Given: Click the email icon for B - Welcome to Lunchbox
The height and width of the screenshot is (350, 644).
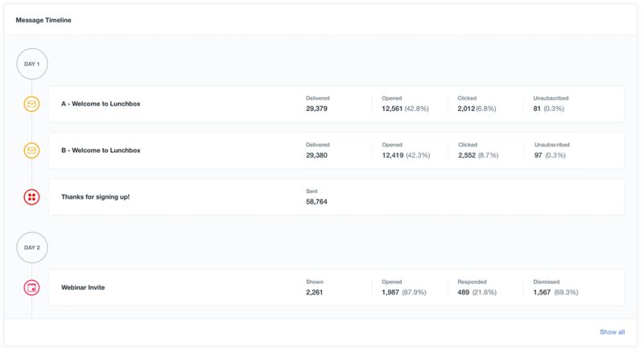Looking at the screenshot, I should click(31, 150).
